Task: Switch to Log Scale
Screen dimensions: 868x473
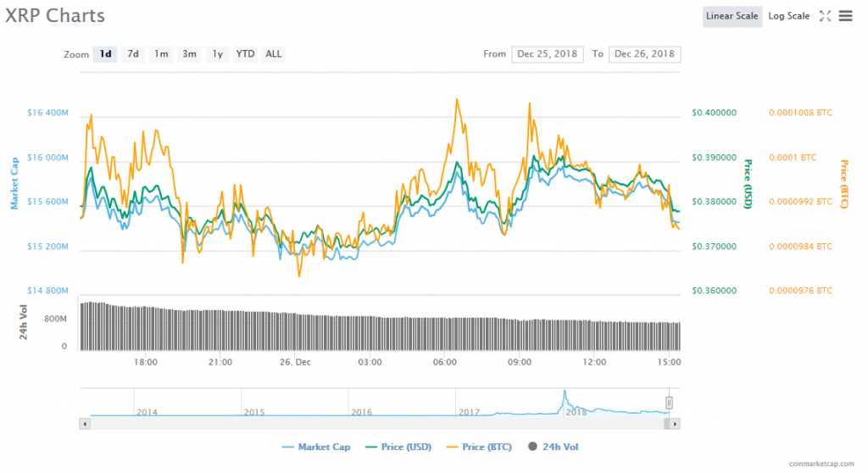Action: (x=788, y=16)
